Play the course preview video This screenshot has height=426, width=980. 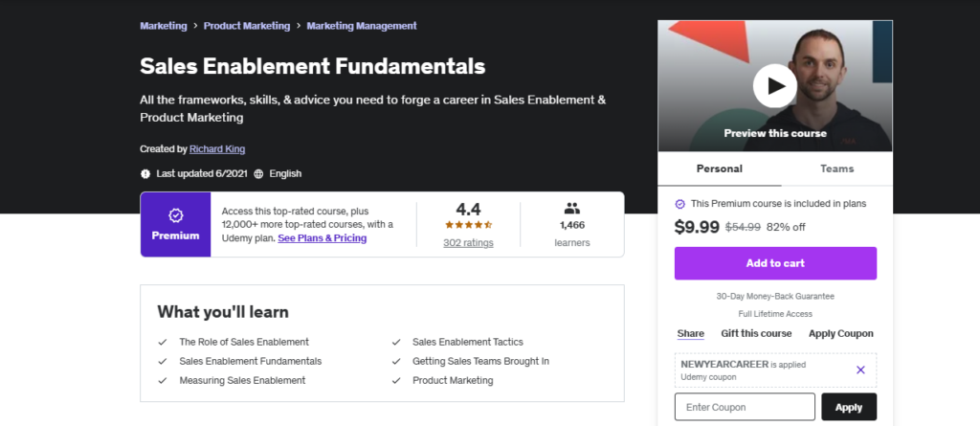(774, 86)
